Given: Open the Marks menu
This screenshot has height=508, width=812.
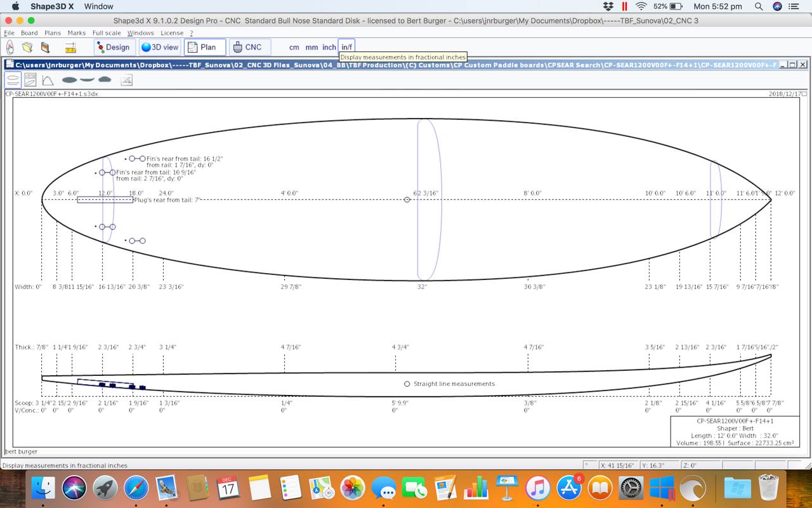Looking at the screenshot, I should click(76, 33).
